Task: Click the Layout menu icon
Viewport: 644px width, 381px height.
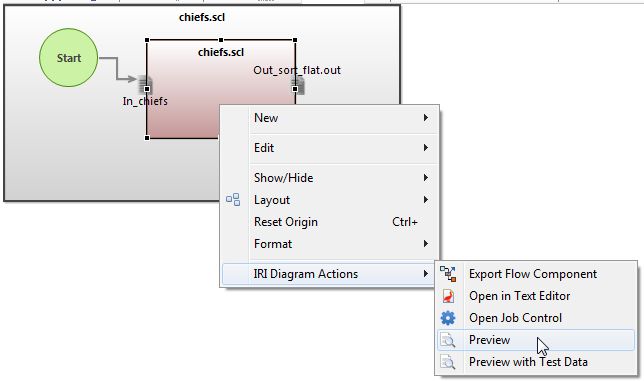Action: [x=233, y=200]
